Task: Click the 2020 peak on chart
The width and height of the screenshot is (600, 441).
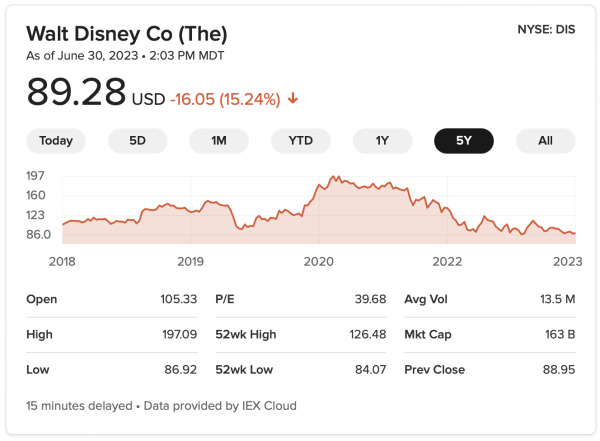Action: click(x=335, y=177)
